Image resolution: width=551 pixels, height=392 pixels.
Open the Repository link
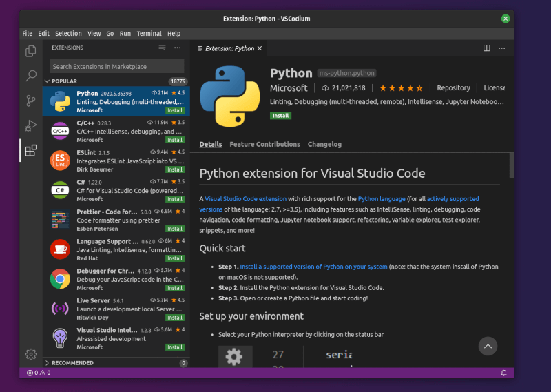tap(453, 88)
